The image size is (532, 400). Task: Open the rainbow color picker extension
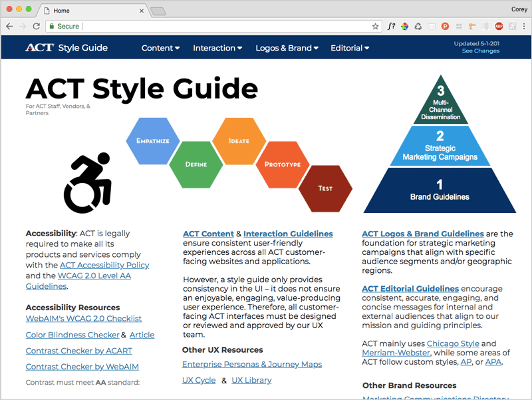404,26
